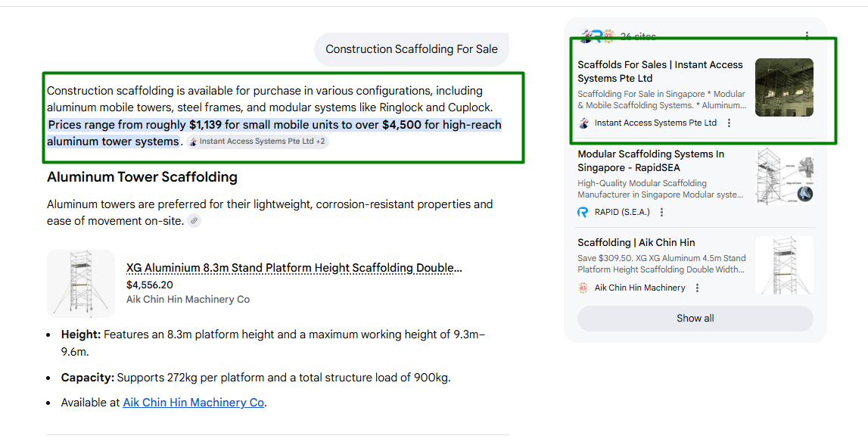Image resolution: width=868 pixels, height=445 pixels.
Task: Click the 'Construction Scaffolding For Sale' query bubble
Action: pos(412,49)
